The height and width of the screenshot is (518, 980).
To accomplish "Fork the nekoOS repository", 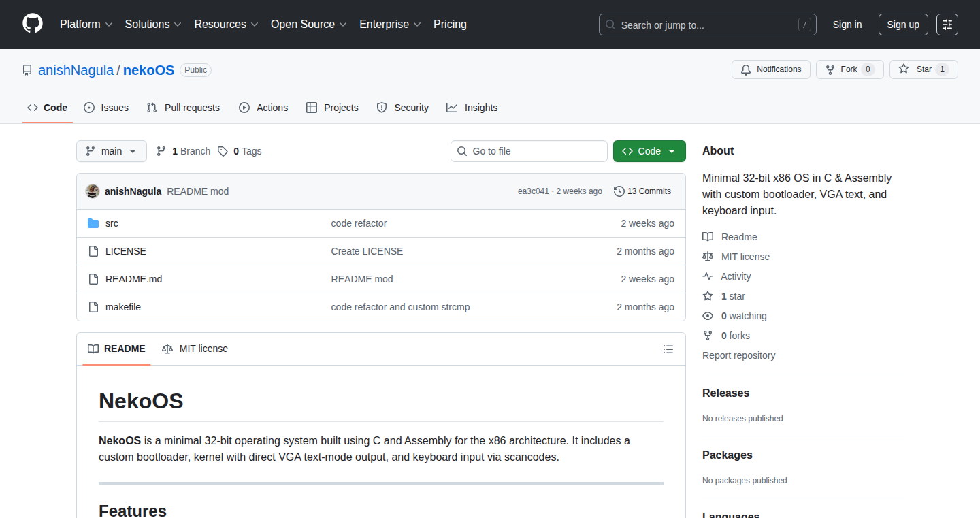I will pos(850,69).
